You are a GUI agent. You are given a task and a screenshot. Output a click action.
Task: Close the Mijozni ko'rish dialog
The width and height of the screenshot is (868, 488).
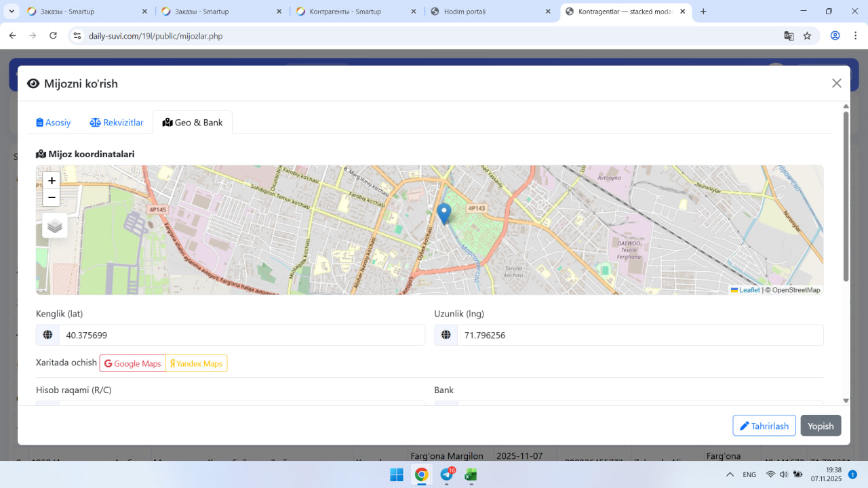(x=836, y=83)
